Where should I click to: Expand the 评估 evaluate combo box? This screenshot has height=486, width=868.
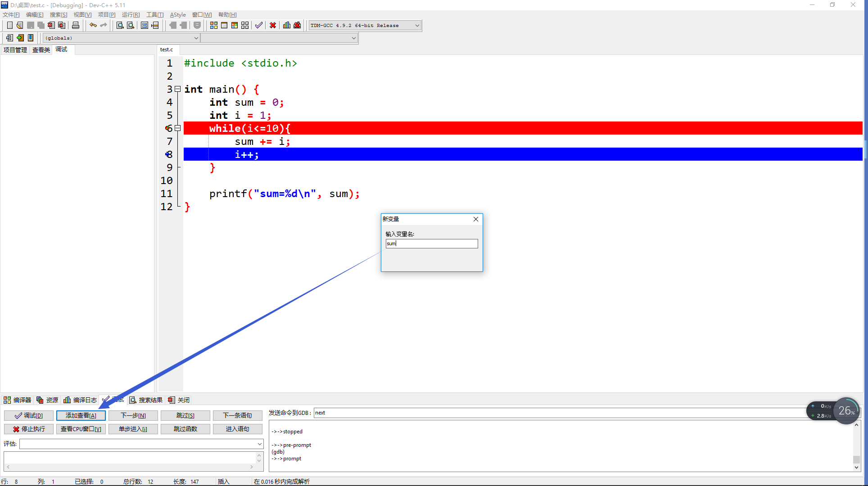click(x=260, y=444)
